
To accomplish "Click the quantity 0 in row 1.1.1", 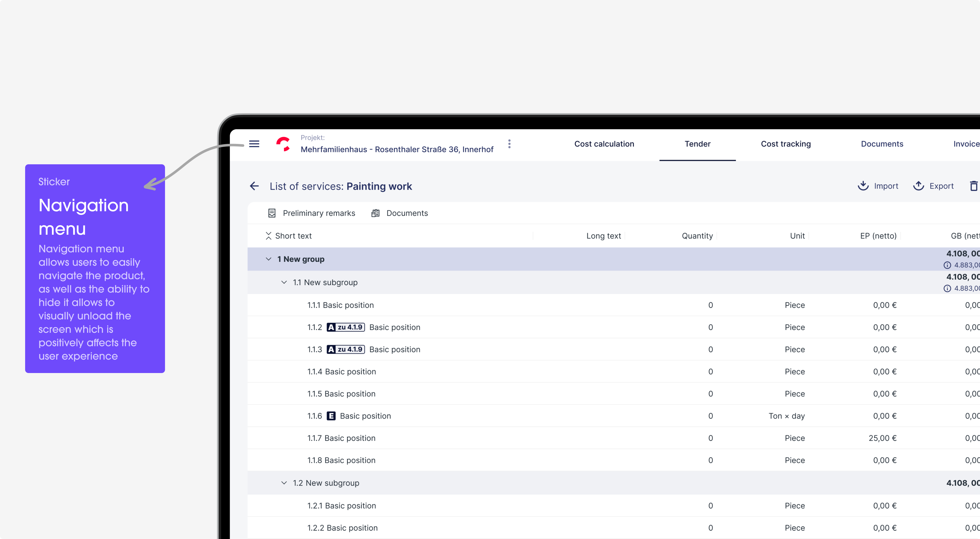I will click(710, 305).
